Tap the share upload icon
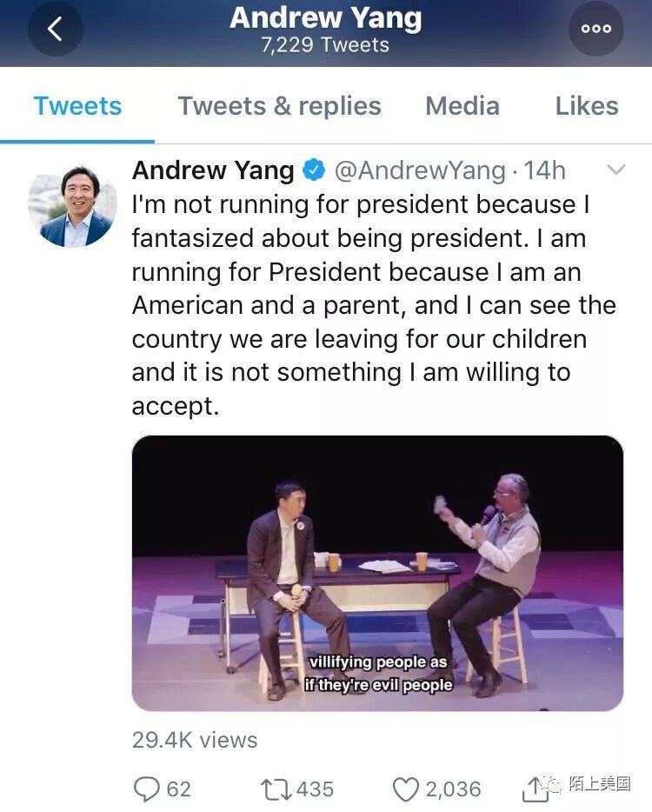 click(535, 789)
